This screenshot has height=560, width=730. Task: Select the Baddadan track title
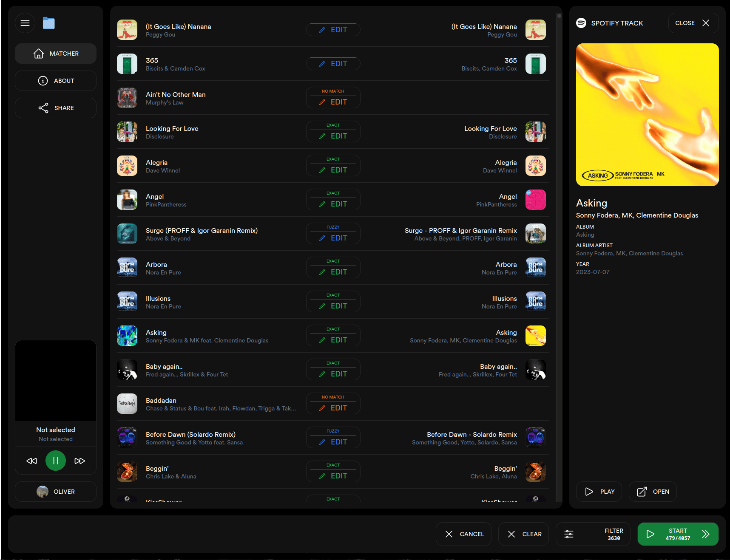pyautogui.click(x=161, y=400)
